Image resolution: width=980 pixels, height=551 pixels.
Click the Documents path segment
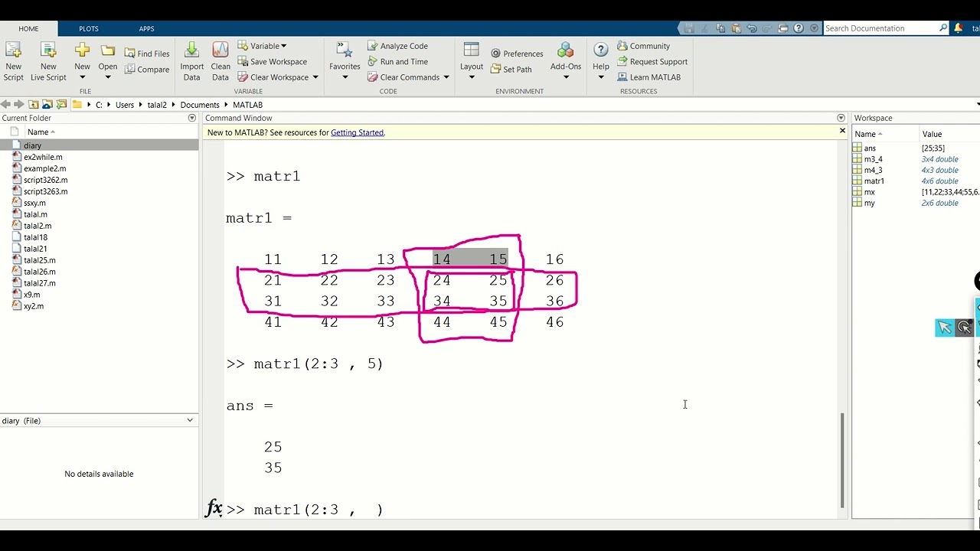(x=200, y=105)
